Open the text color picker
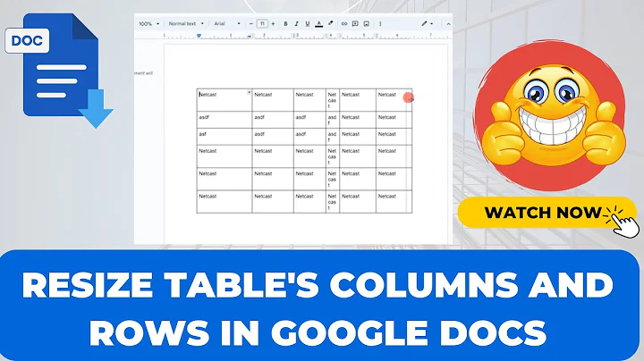 [318, 24]
